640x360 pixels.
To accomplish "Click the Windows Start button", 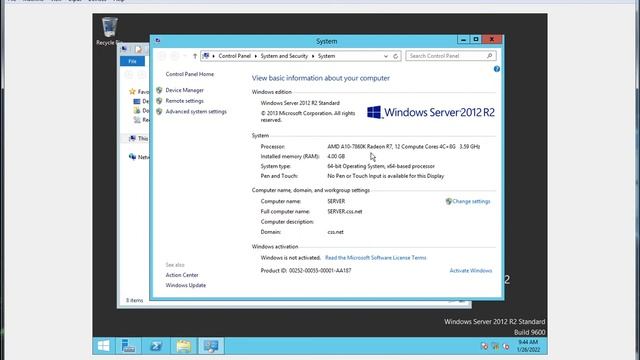I will (x=103, y=346).
